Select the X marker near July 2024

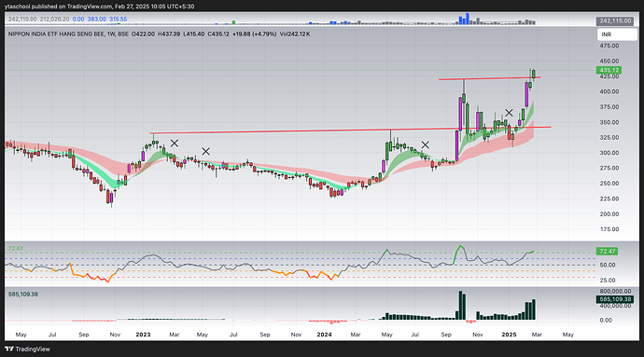point(425,144)
